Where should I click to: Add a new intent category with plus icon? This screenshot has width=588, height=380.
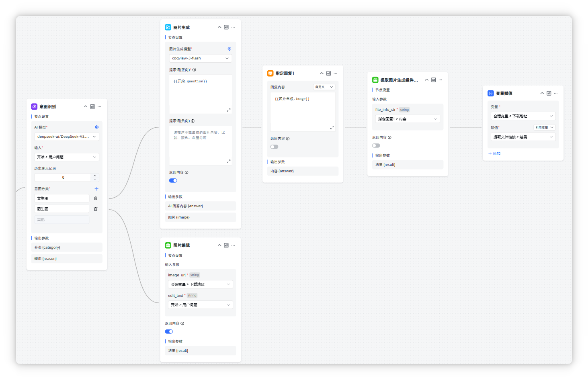point(96,189)
